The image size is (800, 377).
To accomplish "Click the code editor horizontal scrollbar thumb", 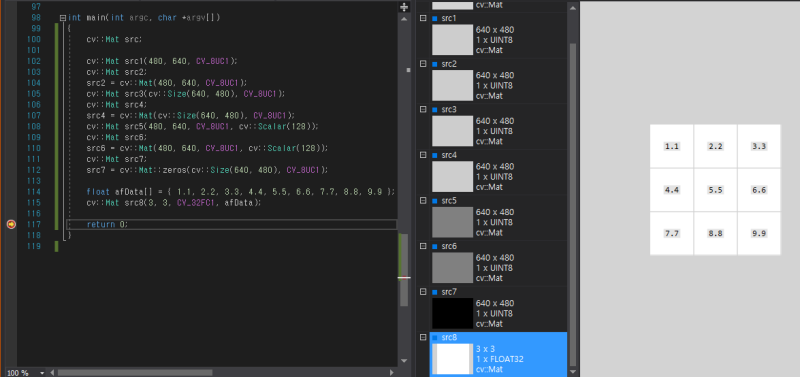I will click(x=135, y=372).
